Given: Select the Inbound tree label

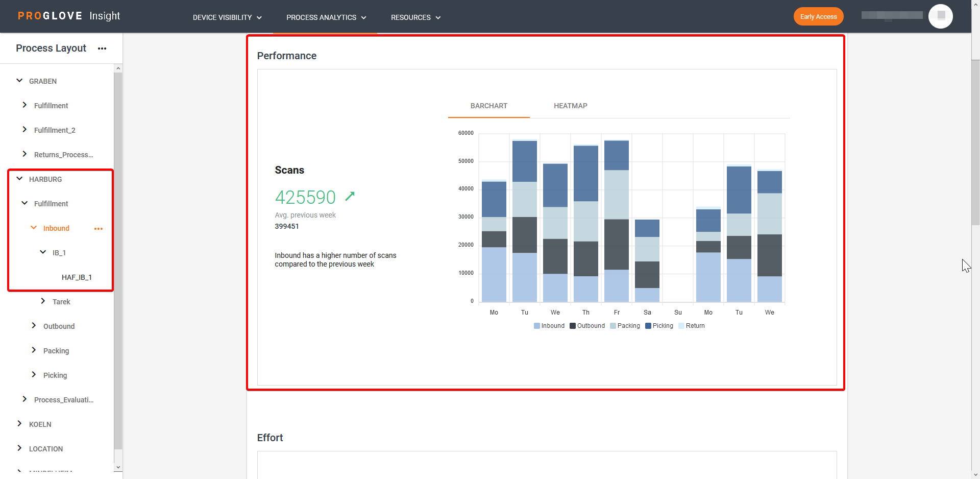Looking at the screenshot, I should pyautogui.click(x=56, y=228).
